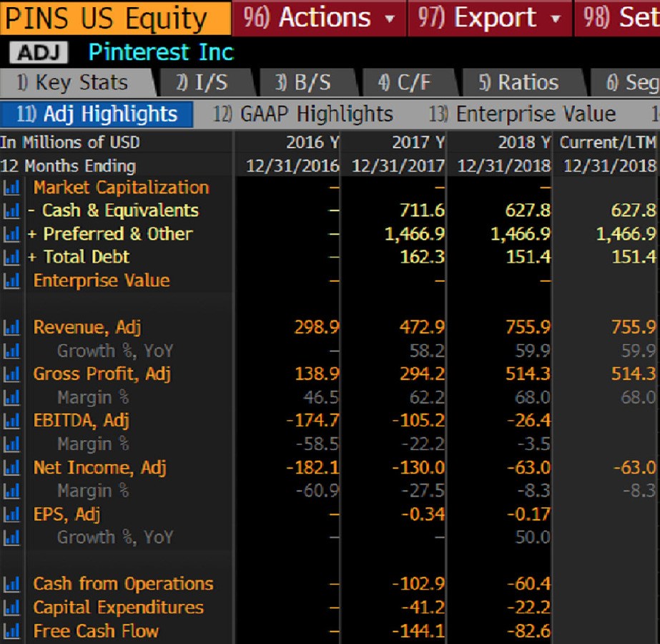
Task: Select the Adj Highlights sub-tab
Action: pyautogui.click(x=97, y=114)
